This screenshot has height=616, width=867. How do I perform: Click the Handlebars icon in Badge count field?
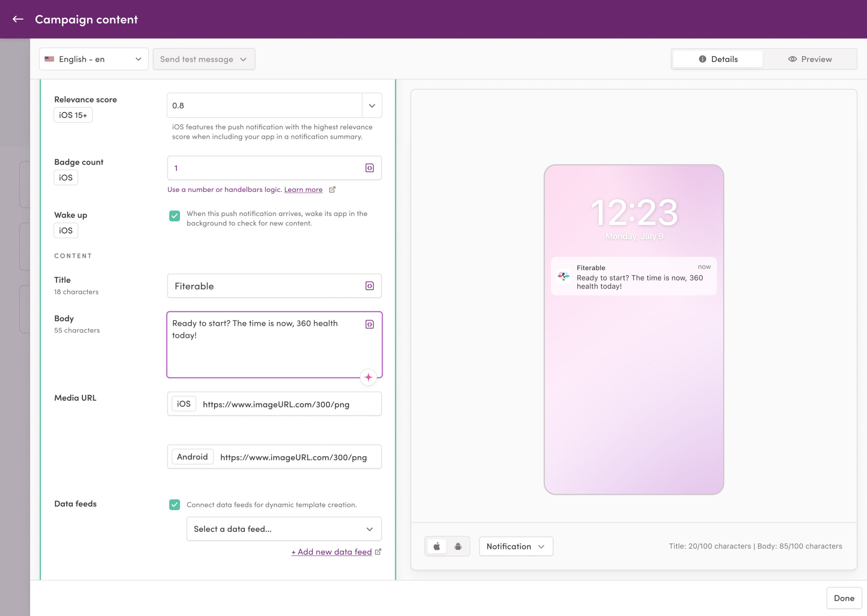pos(369,168)
